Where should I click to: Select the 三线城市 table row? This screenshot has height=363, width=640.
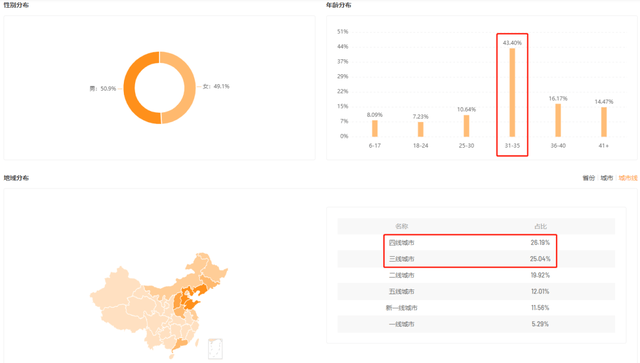point(476,259)
